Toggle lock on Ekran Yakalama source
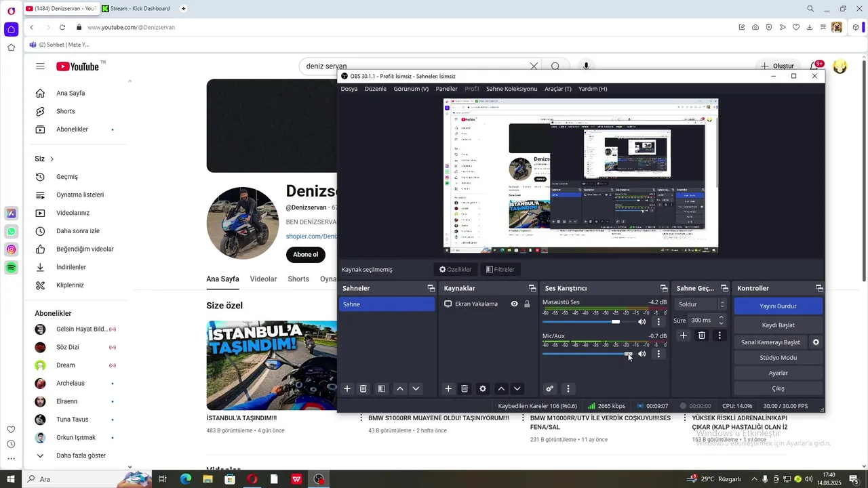The image size is (868, 488). coord(527,304)
